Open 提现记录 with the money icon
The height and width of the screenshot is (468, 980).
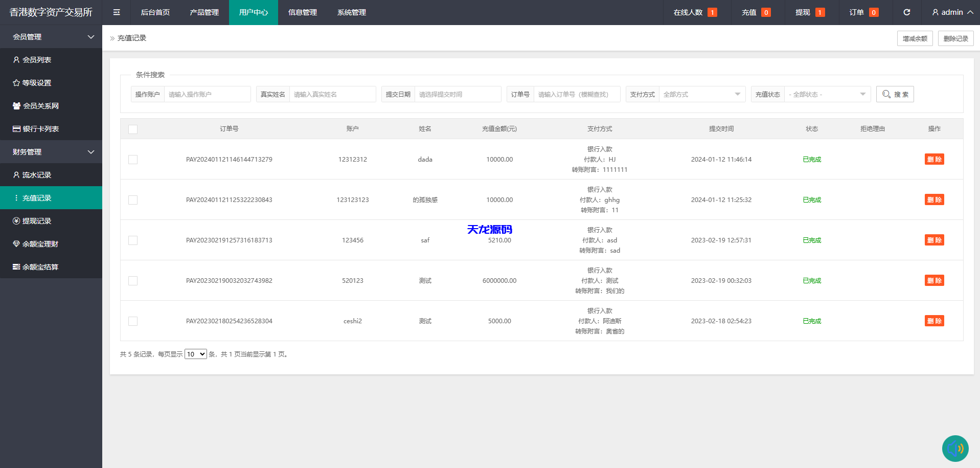click(x=37, y=220)
